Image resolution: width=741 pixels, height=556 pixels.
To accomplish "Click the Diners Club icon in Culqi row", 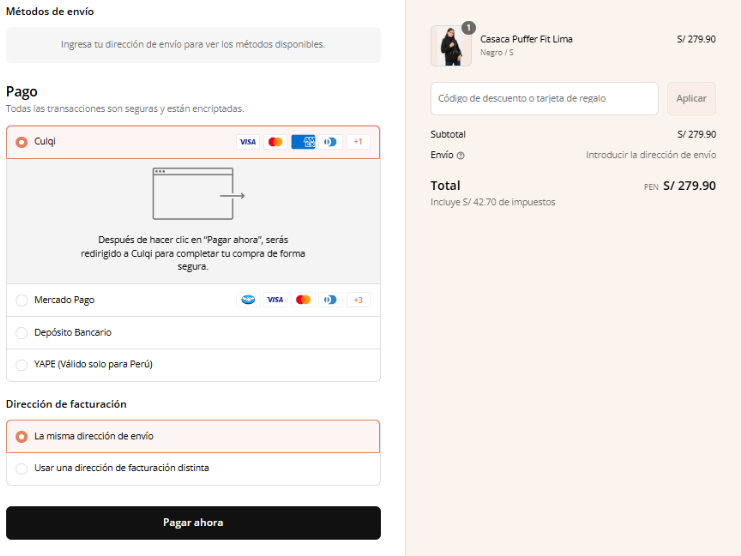I will pos(330,142).
